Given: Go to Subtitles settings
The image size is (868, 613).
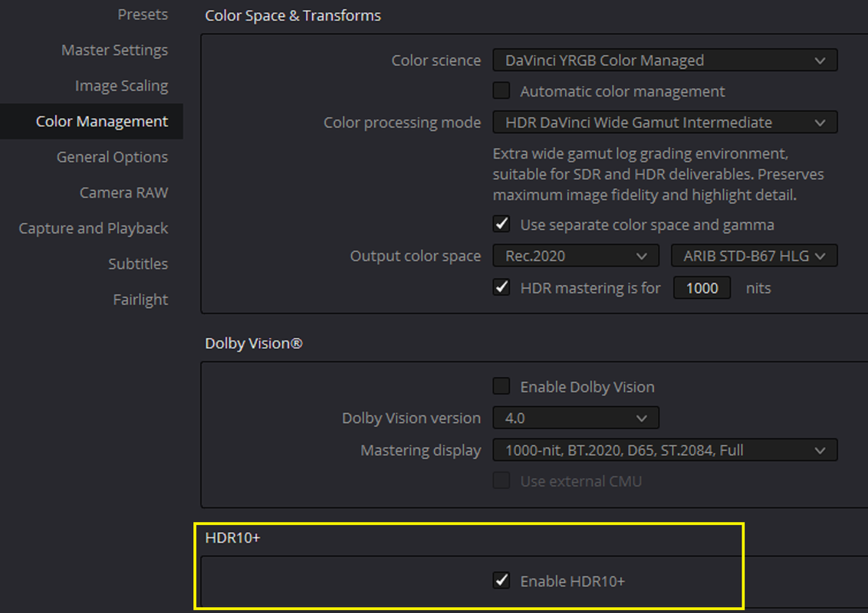Looking at the screenshot, I should click(x=138, y=264).
